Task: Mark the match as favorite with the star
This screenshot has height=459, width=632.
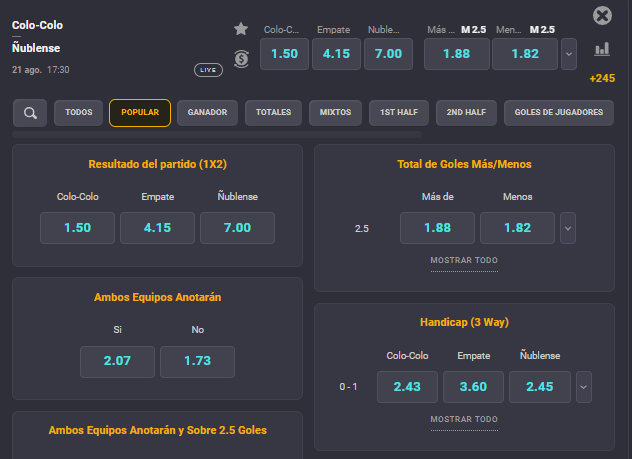Action: pyautogui.click(x=241, y=29)
